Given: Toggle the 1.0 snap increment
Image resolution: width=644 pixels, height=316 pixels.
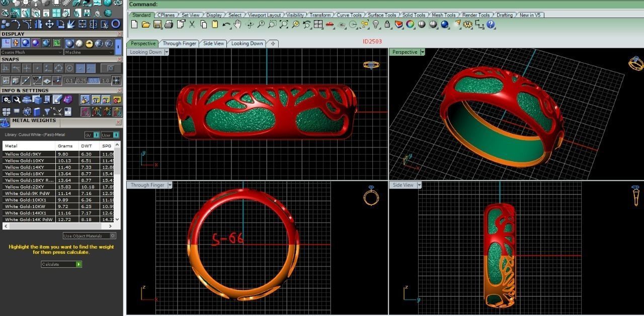Looking at the screenshot, I should pos(105,81).
